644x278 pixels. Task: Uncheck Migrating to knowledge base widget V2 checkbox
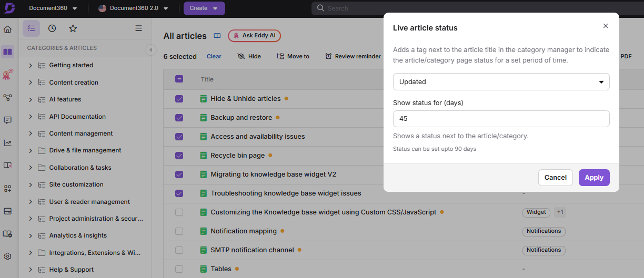[x=179, y=174]
